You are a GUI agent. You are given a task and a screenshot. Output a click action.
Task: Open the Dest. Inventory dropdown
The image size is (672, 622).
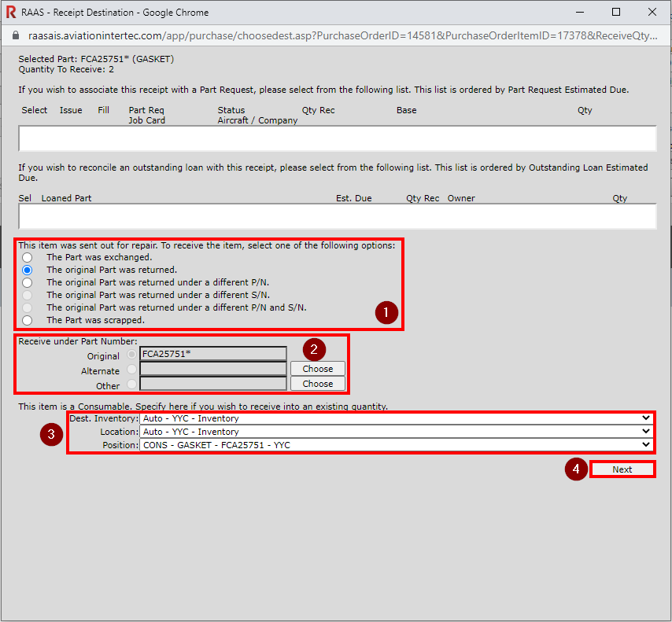pos(397,419)
